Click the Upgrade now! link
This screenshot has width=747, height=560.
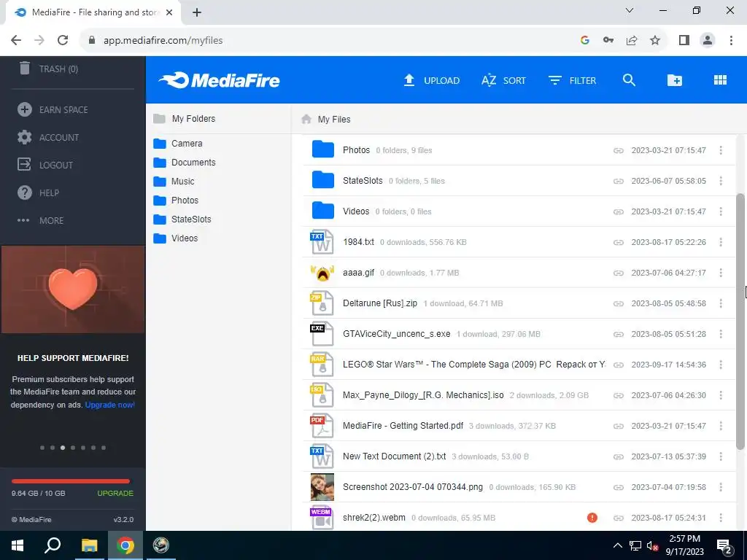click(109, 405)
